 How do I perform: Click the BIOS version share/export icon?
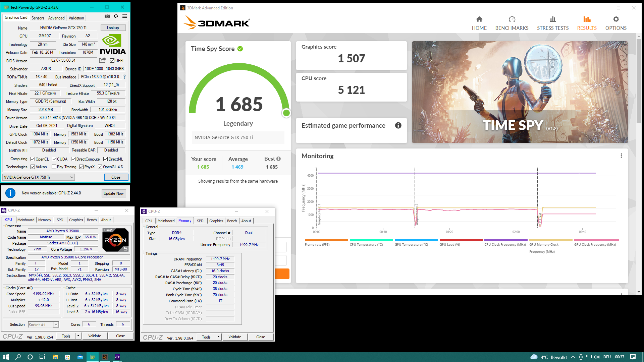pos(103,60)
